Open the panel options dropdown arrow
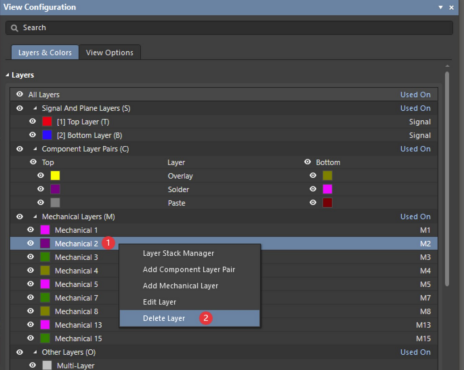Screen dimensions: 464x370 [440, 7]
